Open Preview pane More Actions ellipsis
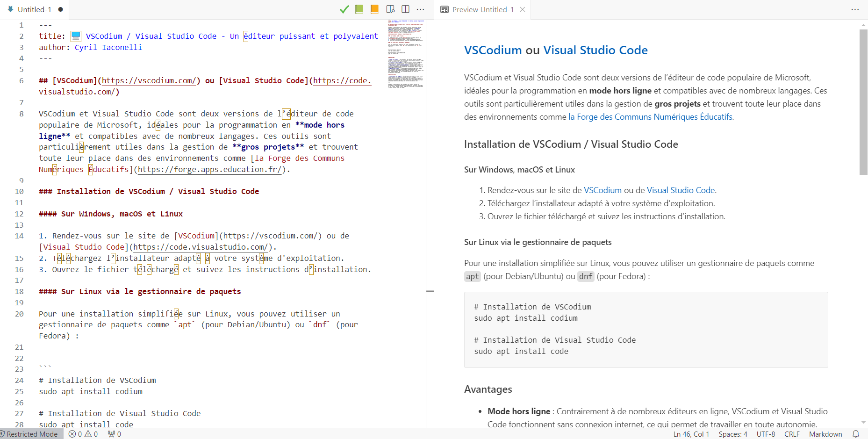Image resolution: width=868 pixels, height=439 pixels. point(855,9)
